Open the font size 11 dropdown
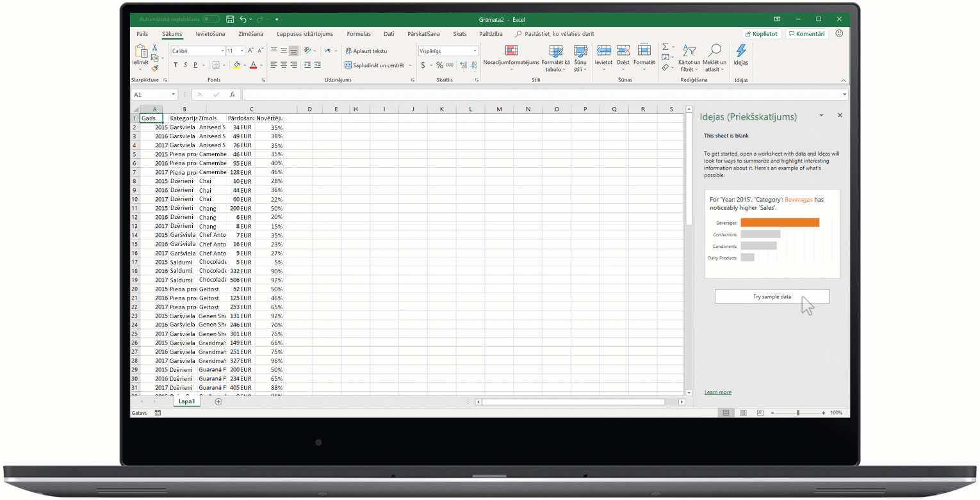Image resolution: width=980 pixels, height=500 pixels. [x=242, y=51]
